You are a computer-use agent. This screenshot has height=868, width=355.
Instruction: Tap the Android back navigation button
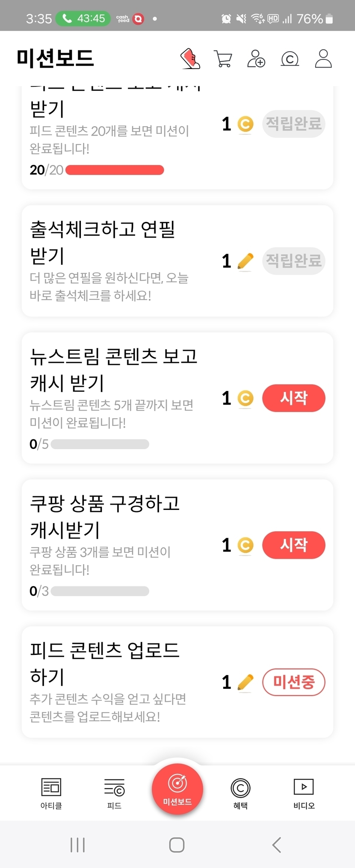coord(277,845)
